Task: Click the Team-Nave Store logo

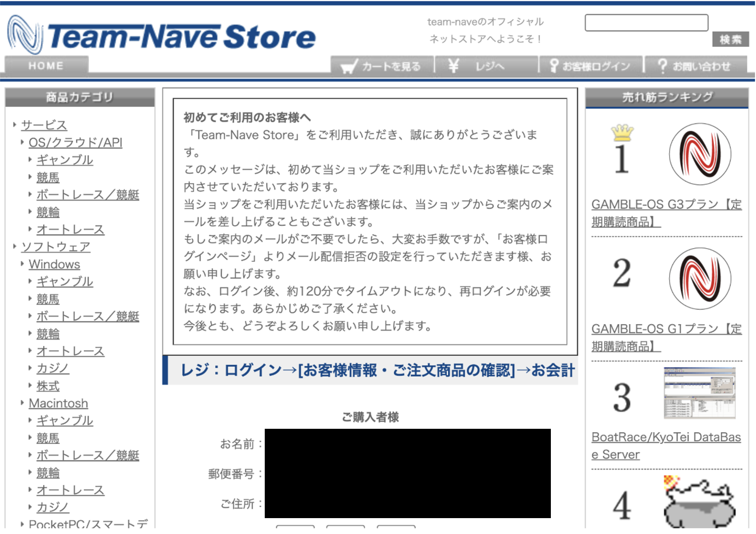Action: (161, 35)
